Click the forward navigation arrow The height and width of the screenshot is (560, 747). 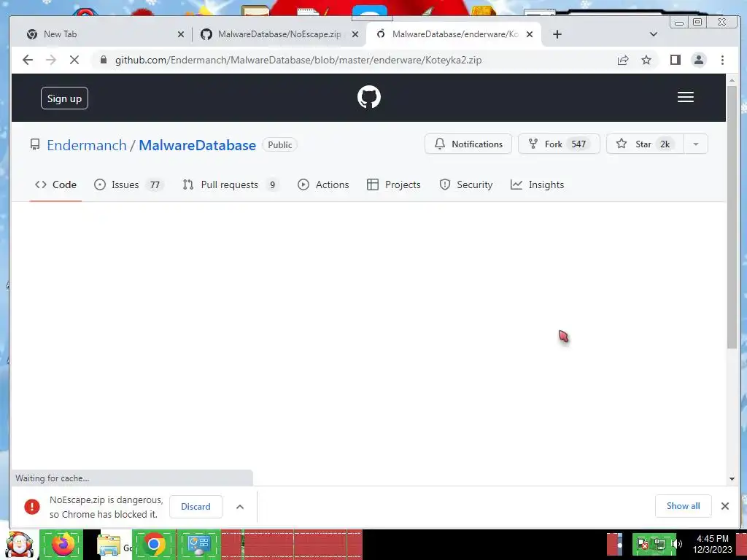click(51, 60)
